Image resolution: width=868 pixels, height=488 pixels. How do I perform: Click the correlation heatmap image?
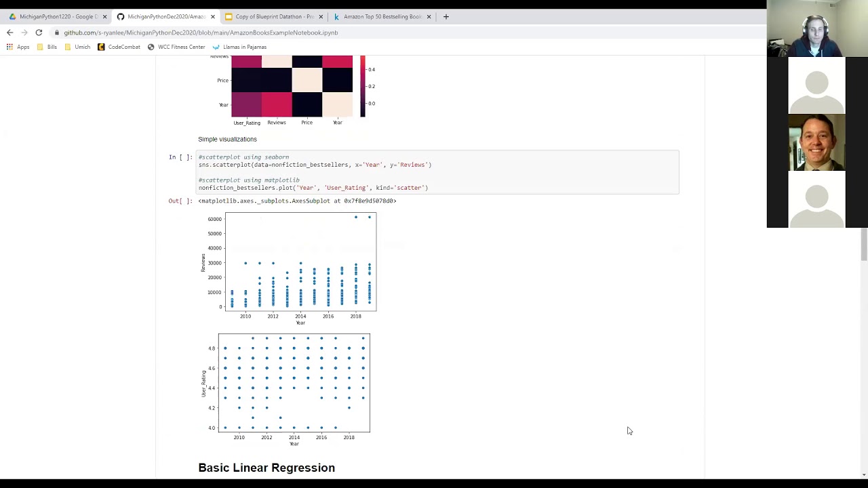tap(292, 86)
